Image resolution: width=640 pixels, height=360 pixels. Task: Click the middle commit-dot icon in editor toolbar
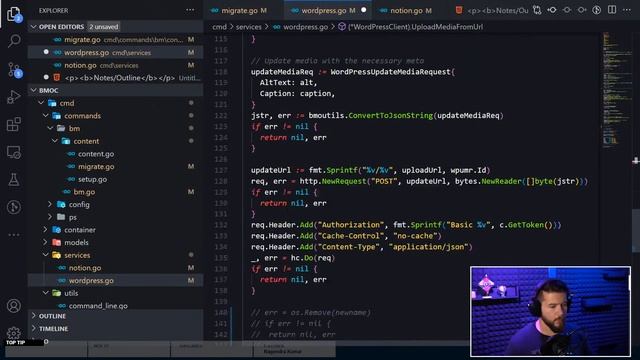(x=567, y=10)
